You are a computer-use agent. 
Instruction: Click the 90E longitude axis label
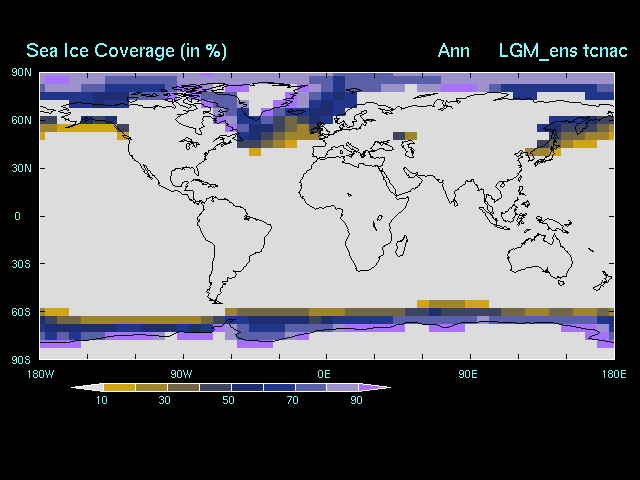tap(467, 374)
